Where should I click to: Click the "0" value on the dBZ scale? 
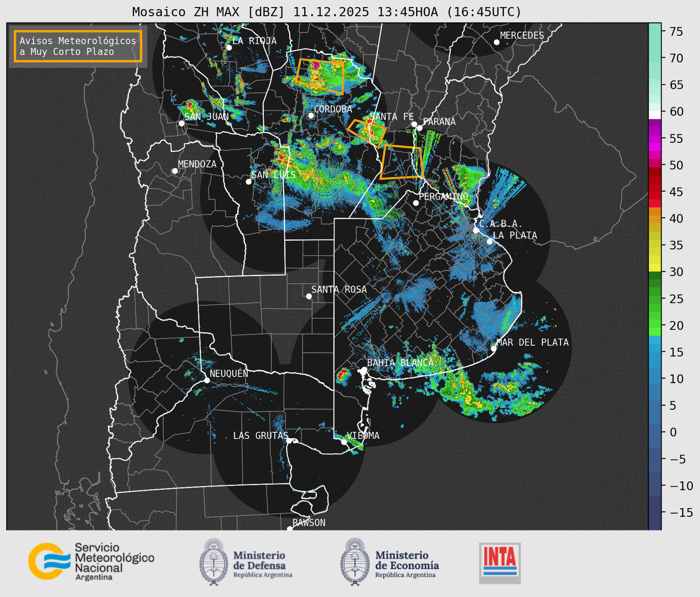[x=673, y=432]
